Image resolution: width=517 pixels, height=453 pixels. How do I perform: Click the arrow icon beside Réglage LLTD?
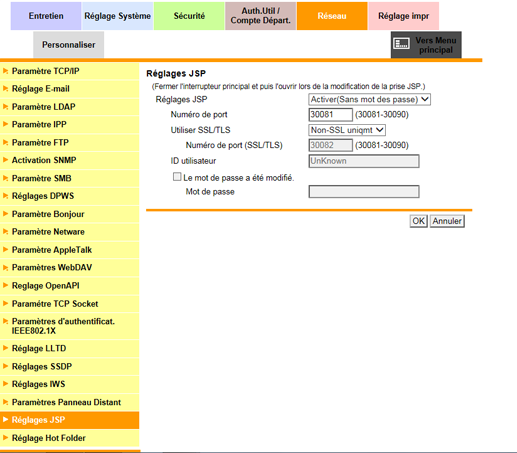pyautogui.click(x=5, y=348)
